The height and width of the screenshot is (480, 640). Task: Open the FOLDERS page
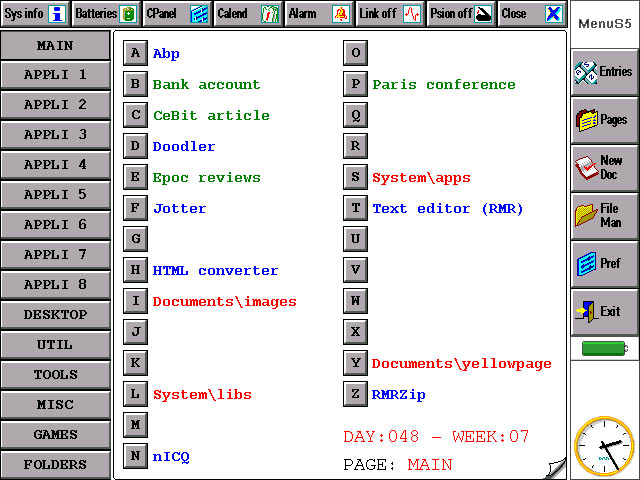[x=55, y=465]
